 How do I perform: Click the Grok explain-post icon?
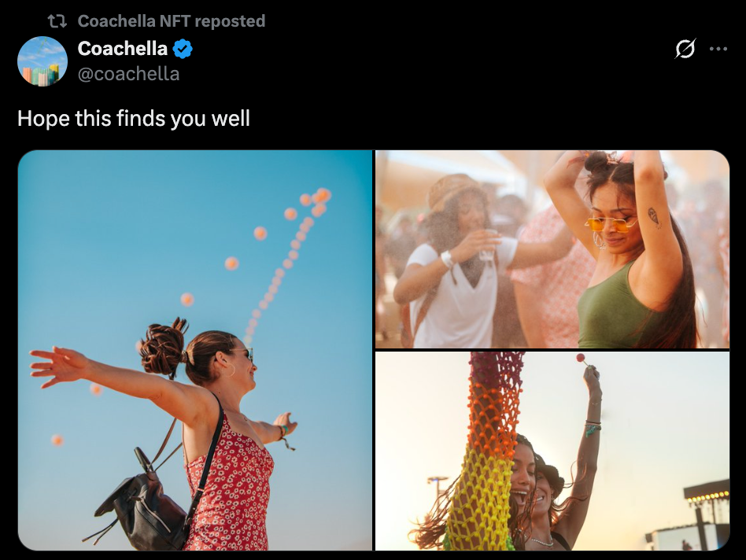click(x=685, y=49)
